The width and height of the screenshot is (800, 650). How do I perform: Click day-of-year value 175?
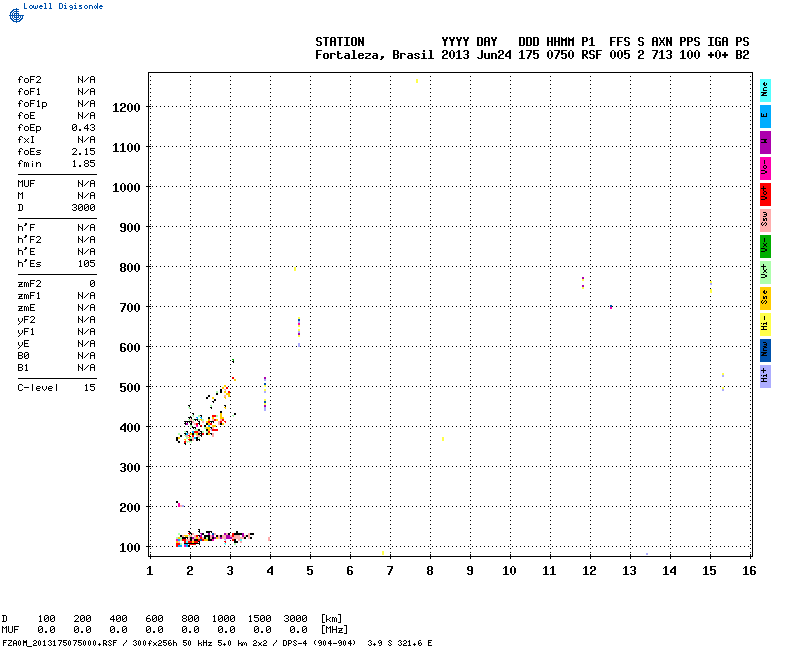529,55
